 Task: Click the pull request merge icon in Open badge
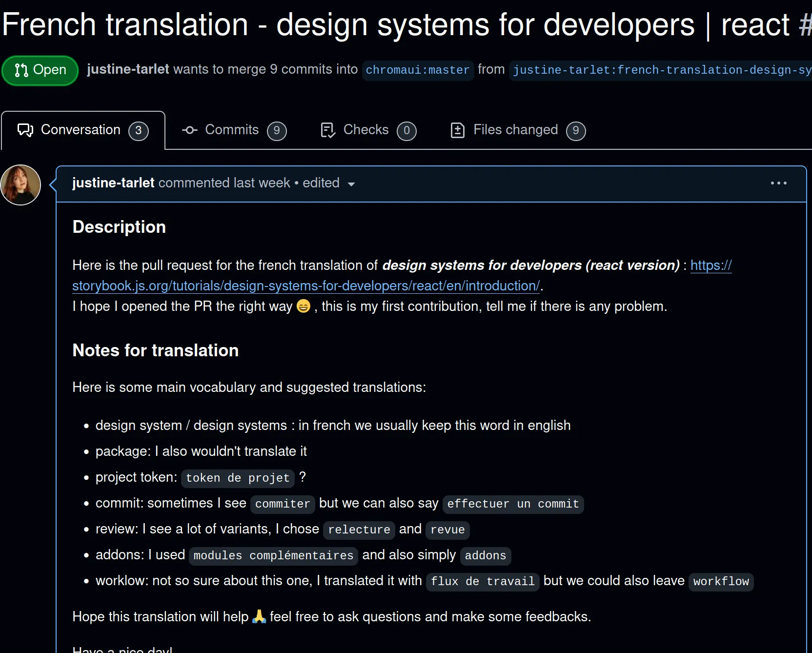coord(21,70)
